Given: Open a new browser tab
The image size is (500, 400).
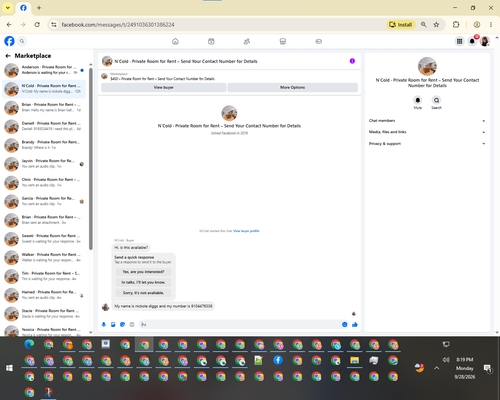Looking at the screenshot, I should coord(39,8).
